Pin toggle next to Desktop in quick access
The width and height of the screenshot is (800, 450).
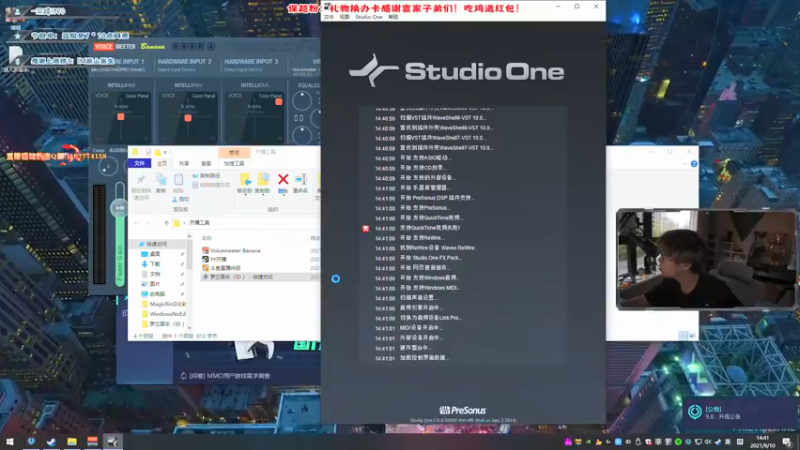pos(182,254)
